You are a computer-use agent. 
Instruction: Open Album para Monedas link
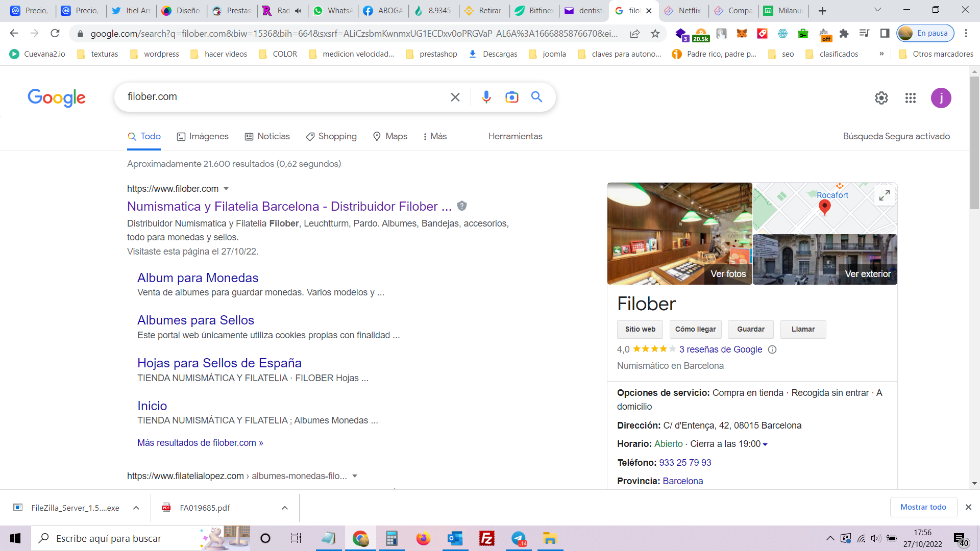coord(198,278)
